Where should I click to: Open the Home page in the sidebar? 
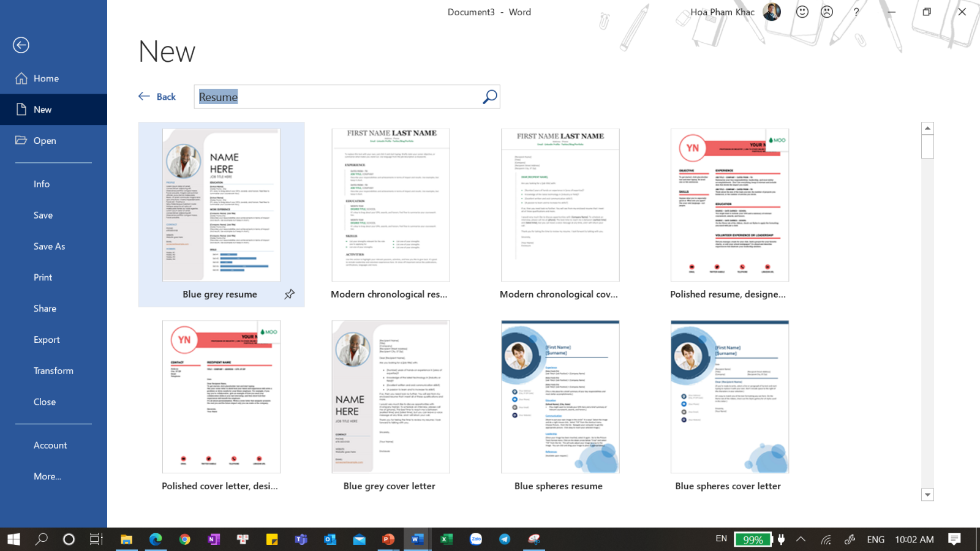click(53, 78)
